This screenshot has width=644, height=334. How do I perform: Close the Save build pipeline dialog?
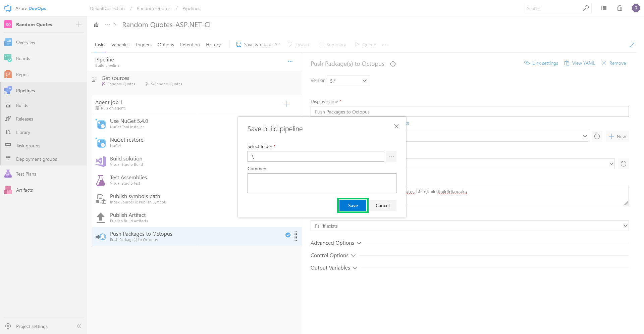(x=396, y=126)
